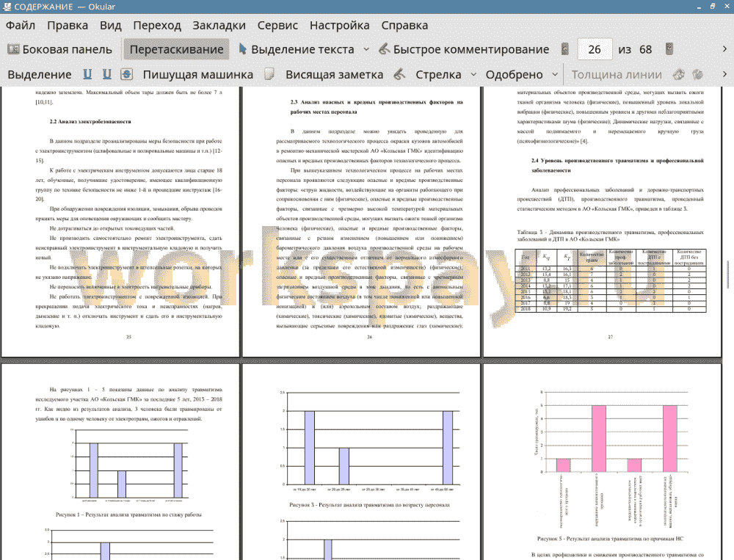Click the "Рисунок 1" figure caption
The width and height of the screenshot is (734, 560).
128,514
